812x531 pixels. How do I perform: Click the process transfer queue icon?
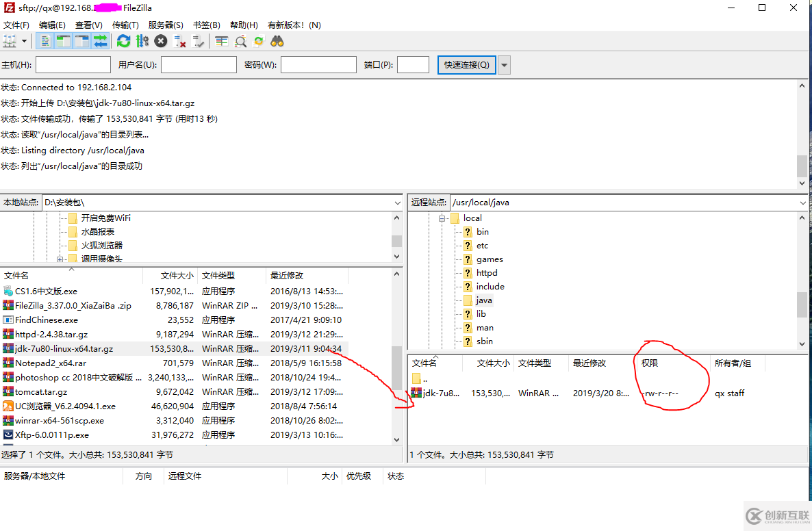[x=142, y=41]
